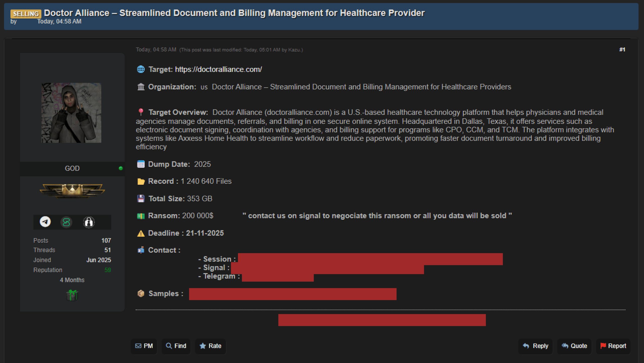Reply to the post
The height and width of the screenshot is (363, 644).
[x=536, y=346]
